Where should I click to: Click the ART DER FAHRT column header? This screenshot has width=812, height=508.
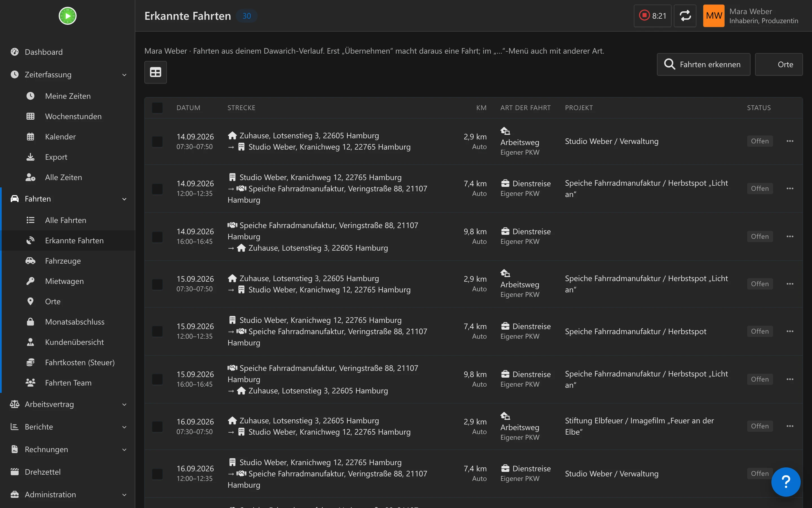pyautogui.click(x=526, y=108)
